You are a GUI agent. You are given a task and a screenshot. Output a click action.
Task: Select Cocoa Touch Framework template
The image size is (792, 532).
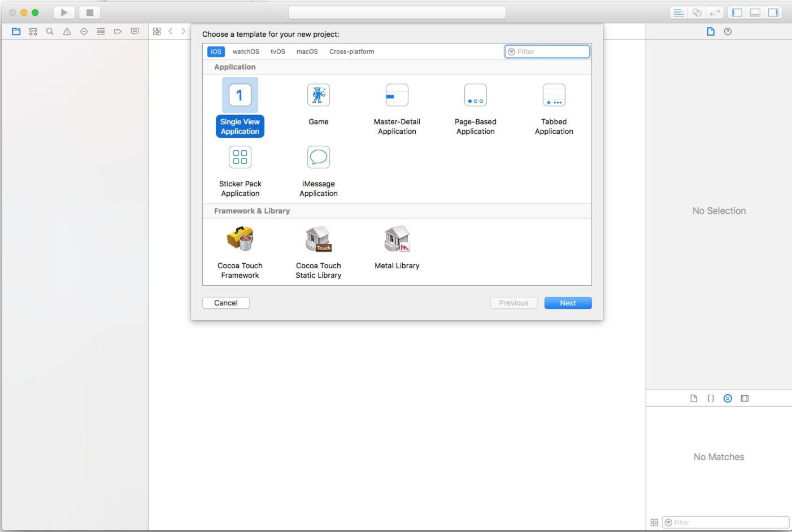[x=240, y=252]
